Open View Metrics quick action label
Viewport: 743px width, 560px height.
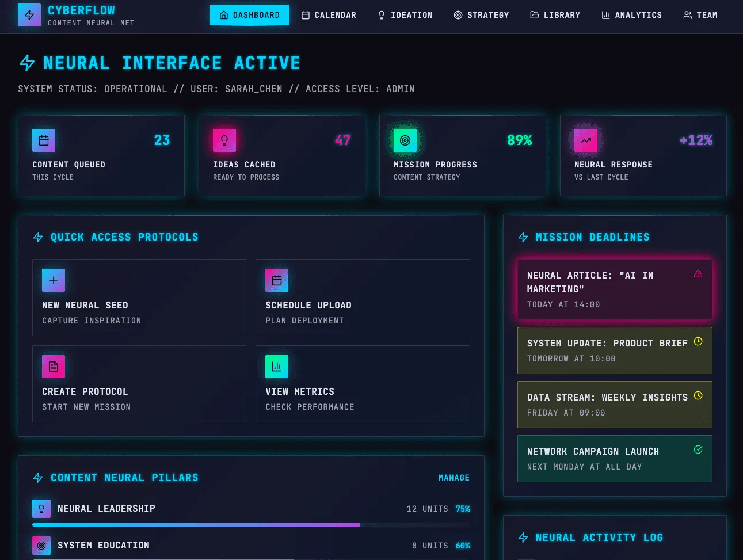click(x=300, y=391)
